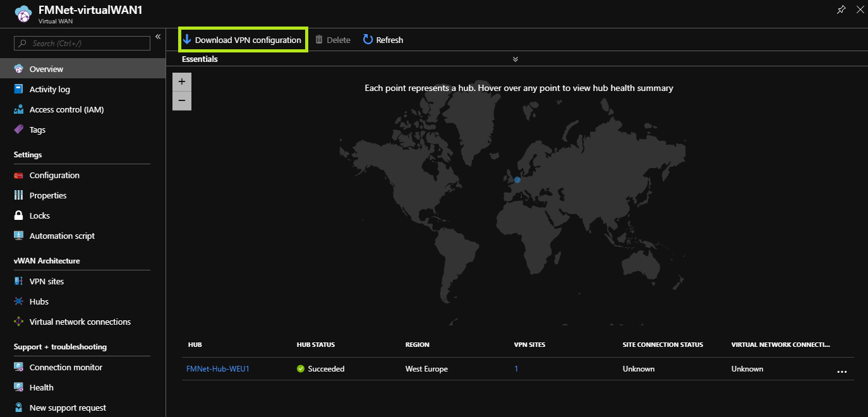Viewport: 868px width, 417px height.
Task: Click the purple Tags icon
Action: click(x=18, y=130)
